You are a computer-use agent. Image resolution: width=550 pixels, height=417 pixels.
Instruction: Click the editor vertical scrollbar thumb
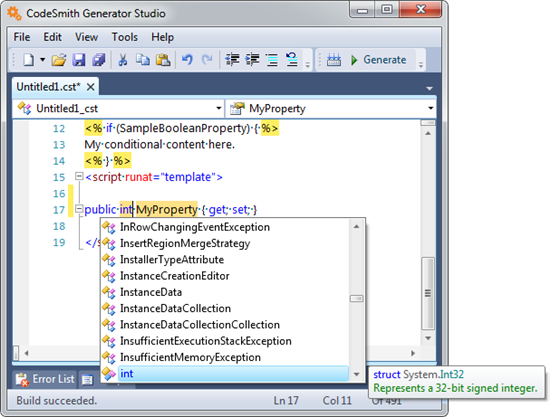(428, 293)
